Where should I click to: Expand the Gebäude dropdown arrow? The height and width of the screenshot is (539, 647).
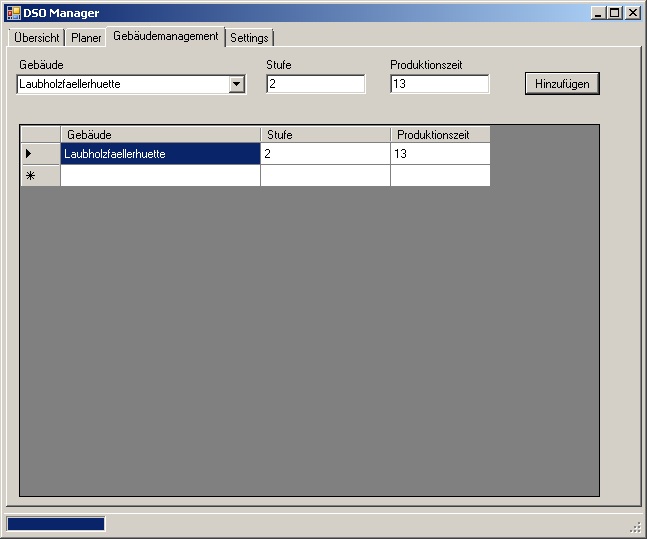tap(237, 85)
